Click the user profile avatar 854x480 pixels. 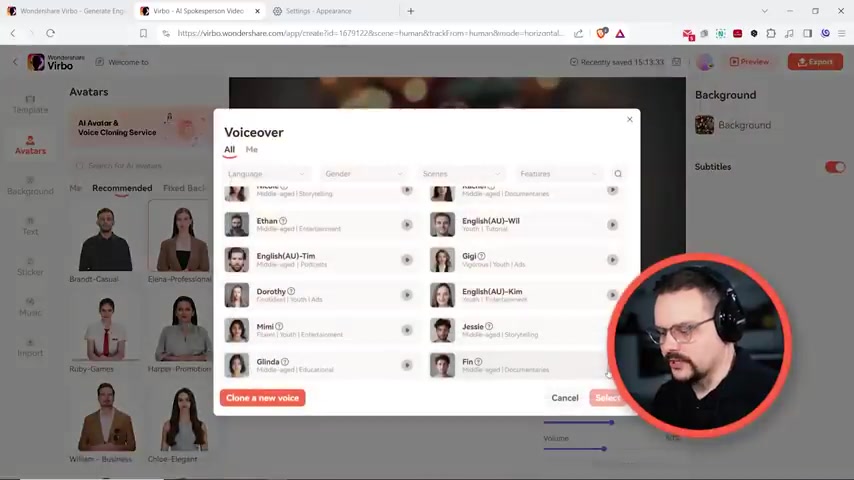click(x=705, y=62)
